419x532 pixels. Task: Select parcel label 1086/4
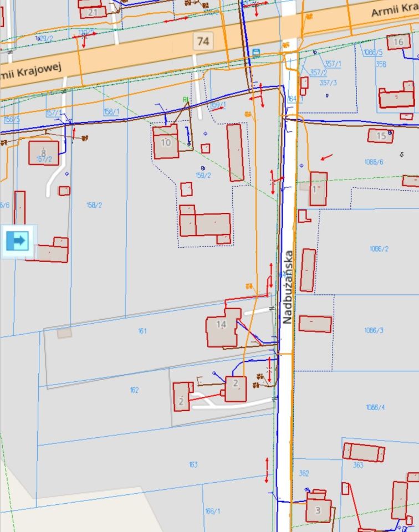375,407
